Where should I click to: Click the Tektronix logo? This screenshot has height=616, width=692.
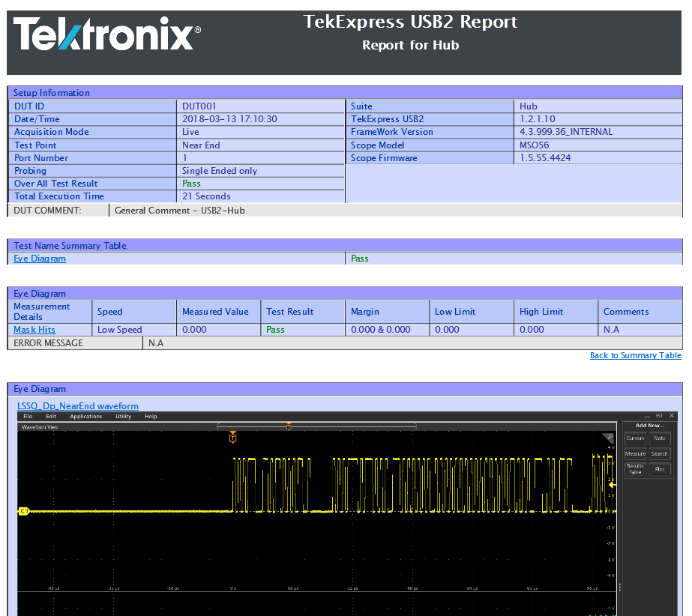click(x=107, y=34)
